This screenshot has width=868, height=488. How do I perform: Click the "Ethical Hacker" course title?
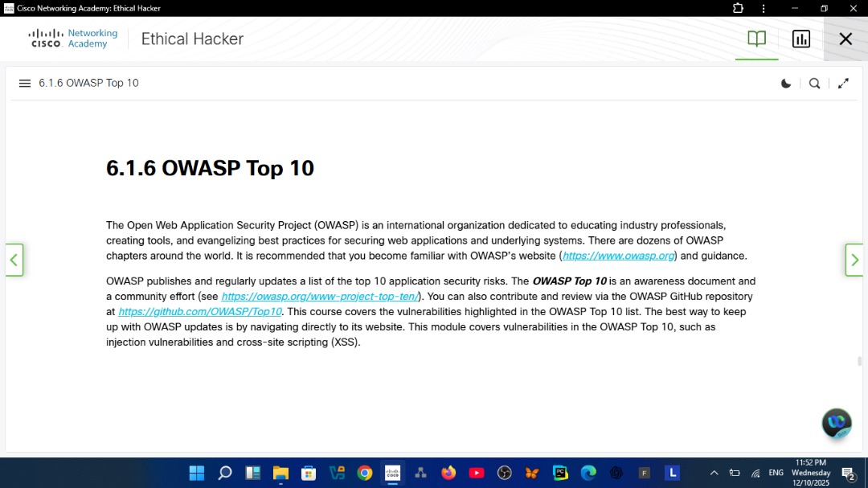click(x=192, y=39)
